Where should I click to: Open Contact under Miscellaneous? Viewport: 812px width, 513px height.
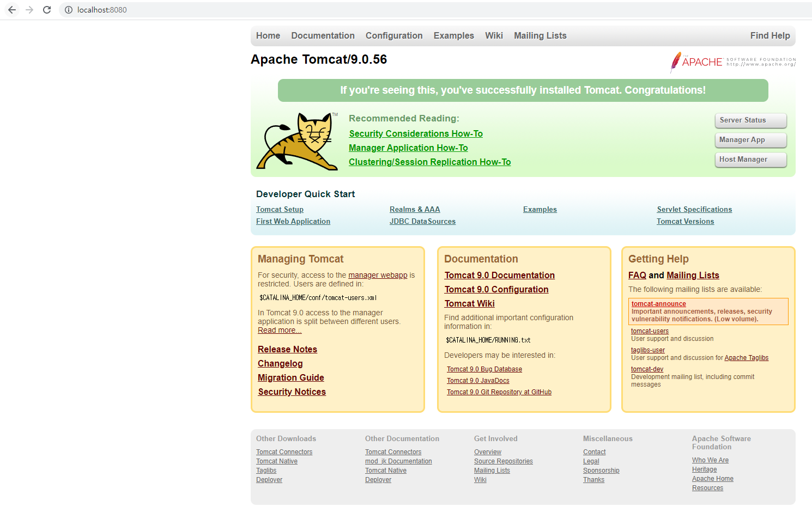(594, 452)
